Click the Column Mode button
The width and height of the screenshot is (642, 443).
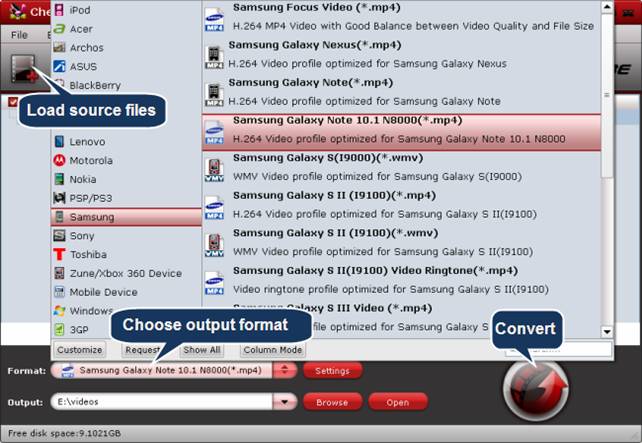point(273,350)
